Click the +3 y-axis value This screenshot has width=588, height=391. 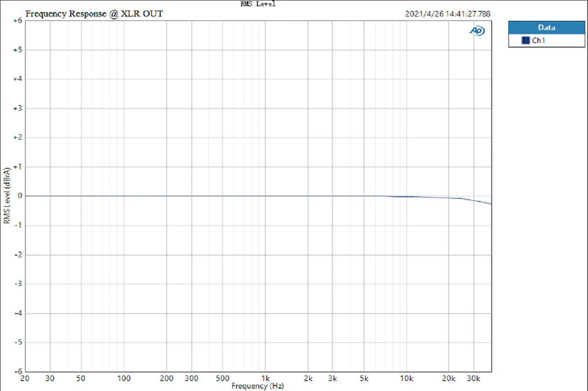click(18, 108)
